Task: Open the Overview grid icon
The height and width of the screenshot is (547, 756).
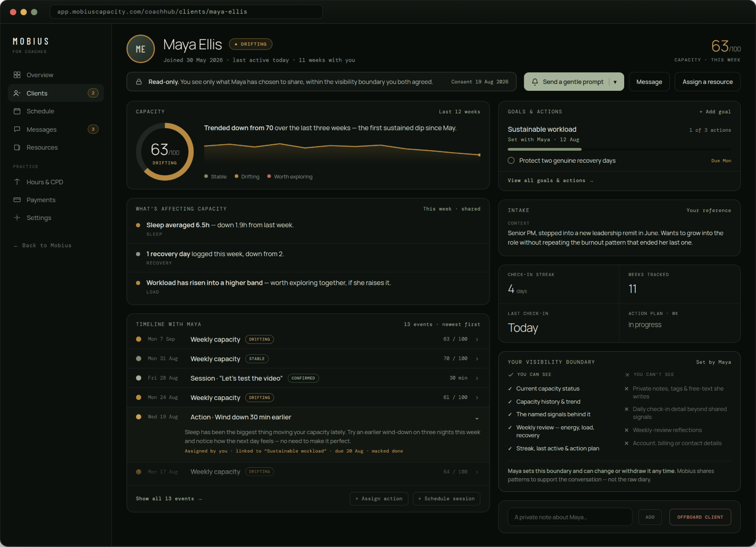Action: coord(17,75)
